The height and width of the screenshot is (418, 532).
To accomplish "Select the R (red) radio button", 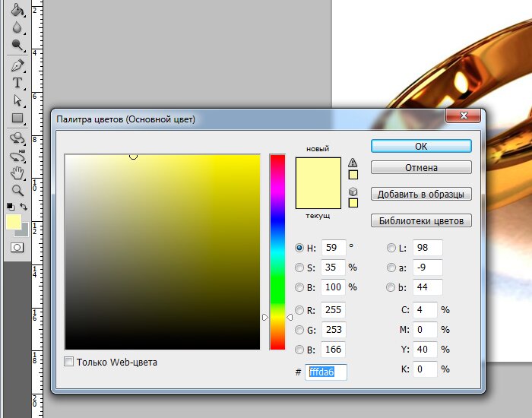I will [x=299, y=310].
